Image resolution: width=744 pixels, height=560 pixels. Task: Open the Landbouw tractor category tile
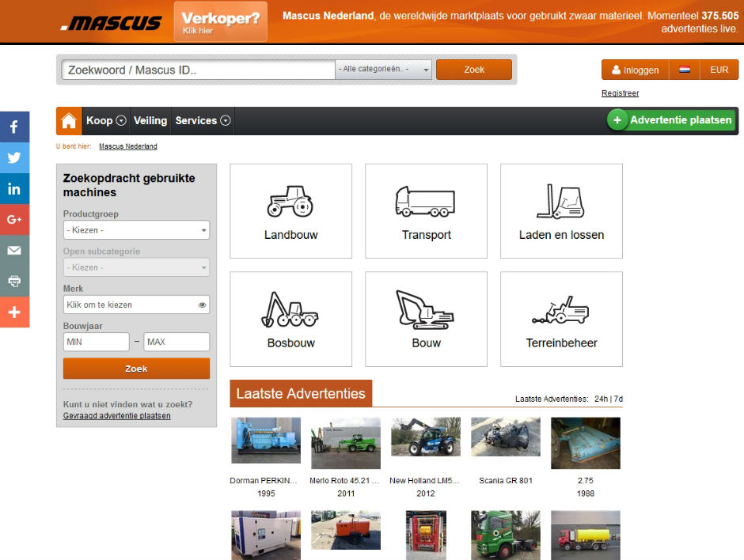(x=290, y=211)
